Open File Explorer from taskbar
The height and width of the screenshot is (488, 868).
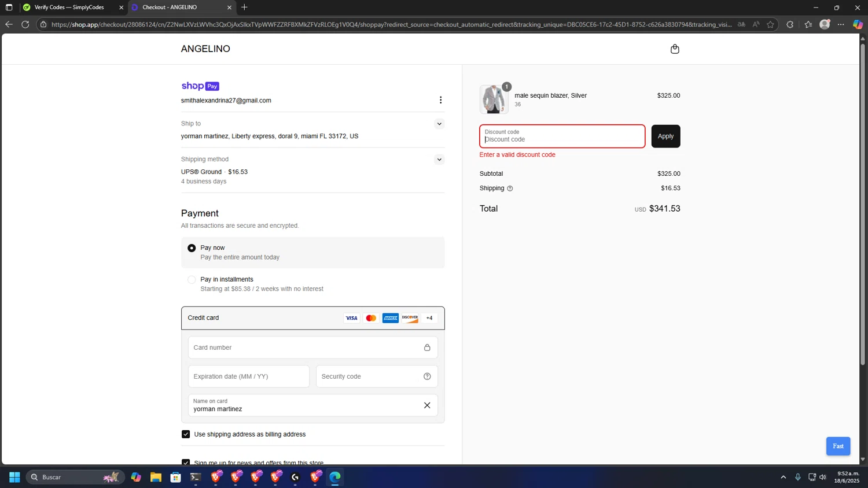(156, 477)
